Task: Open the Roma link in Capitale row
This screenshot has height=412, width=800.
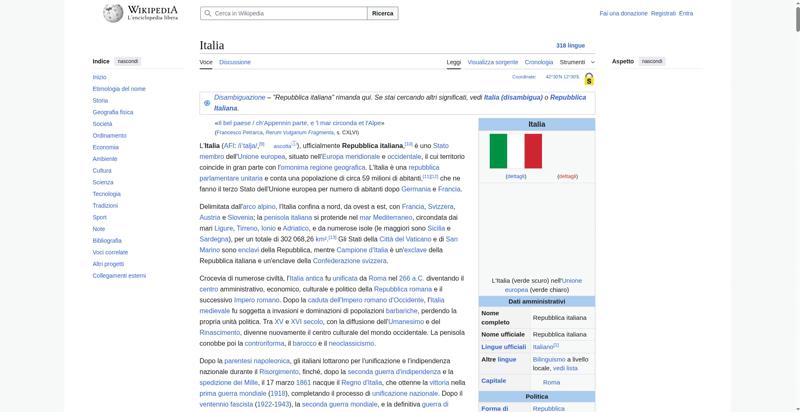Action: point(551,382)
